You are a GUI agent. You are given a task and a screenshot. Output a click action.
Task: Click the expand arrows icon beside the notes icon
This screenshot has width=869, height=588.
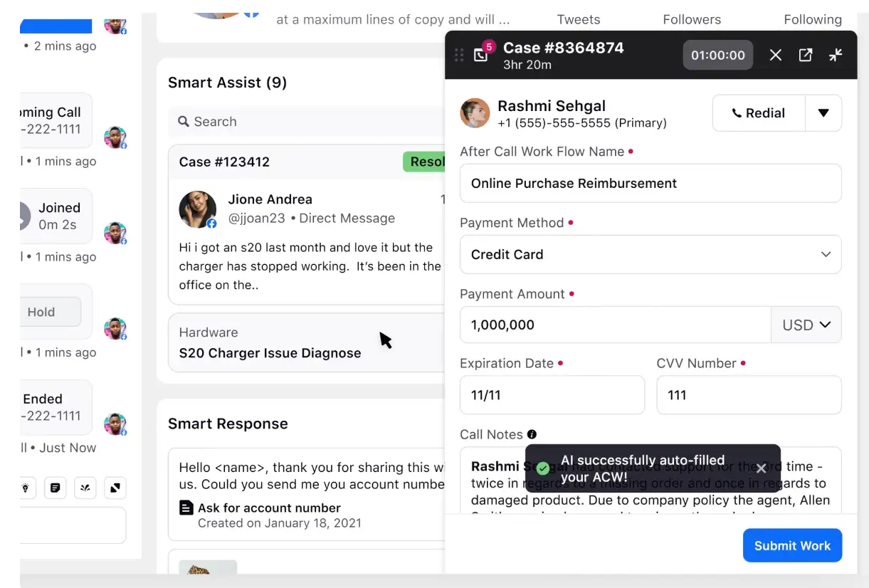115,488
